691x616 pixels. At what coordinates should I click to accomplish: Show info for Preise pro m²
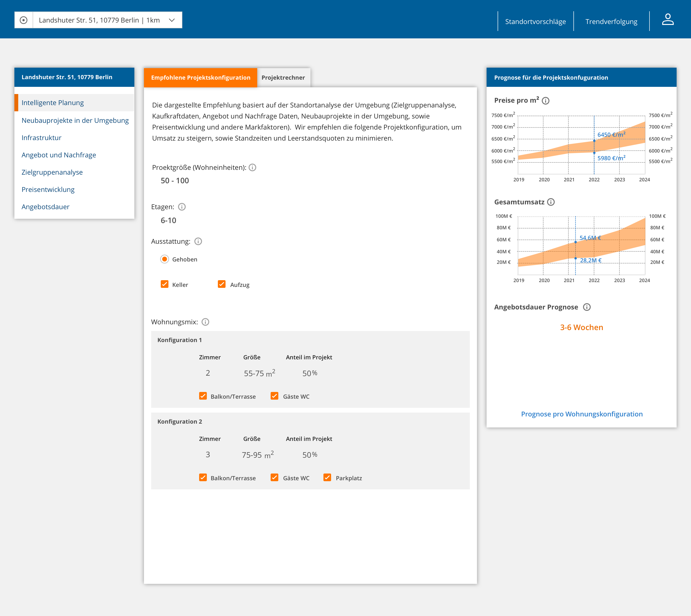pyautogui.click(x=545, y=101)
